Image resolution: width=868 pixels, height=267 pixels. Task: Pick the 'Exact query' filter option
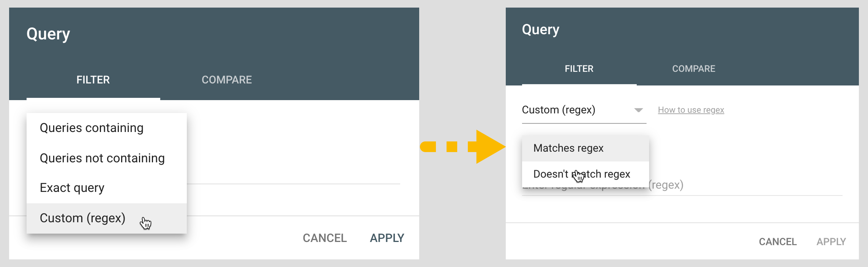pos(72,188)
